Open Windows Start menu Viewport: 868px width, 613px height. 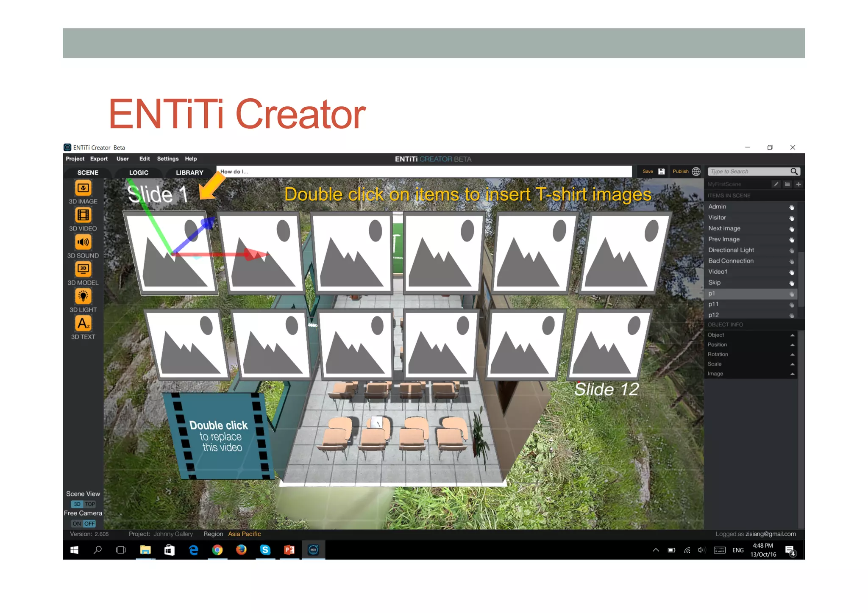[74, 550]
